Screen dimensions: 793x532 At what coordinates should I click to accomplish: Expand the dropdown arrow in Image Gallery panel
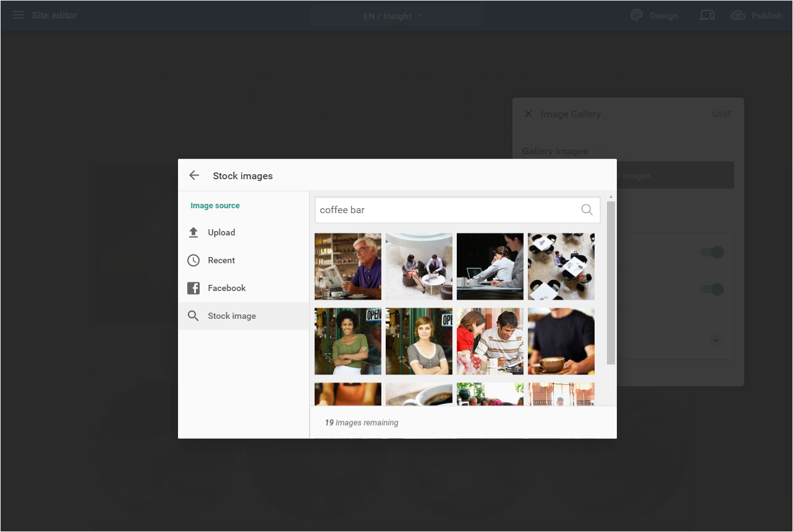click(716, 340)
